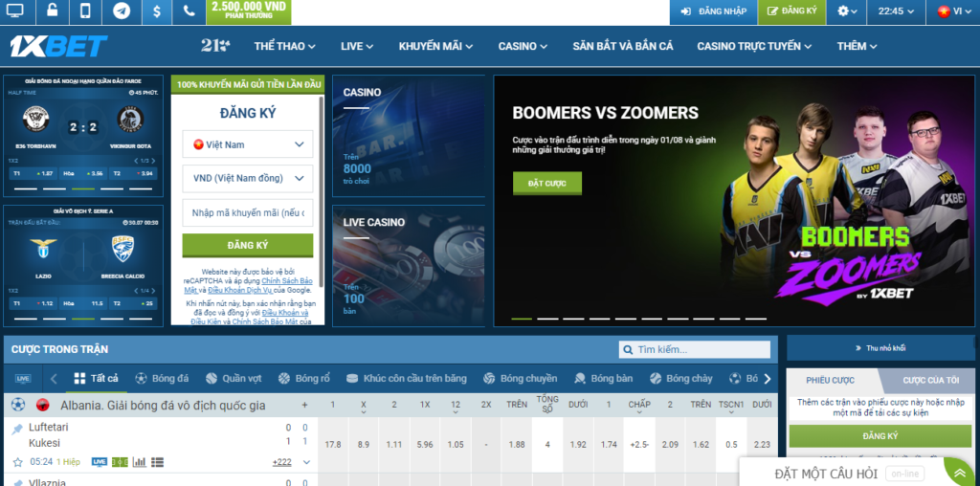
Task: Click ĐĂNG KÝ in bet slip panel
Action: coord(880,436)
